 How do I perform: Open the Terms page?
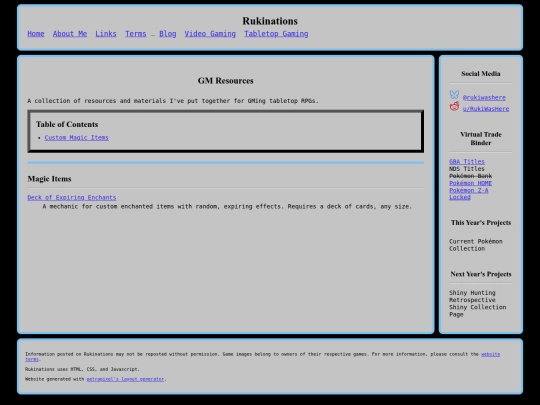[136, 34]
